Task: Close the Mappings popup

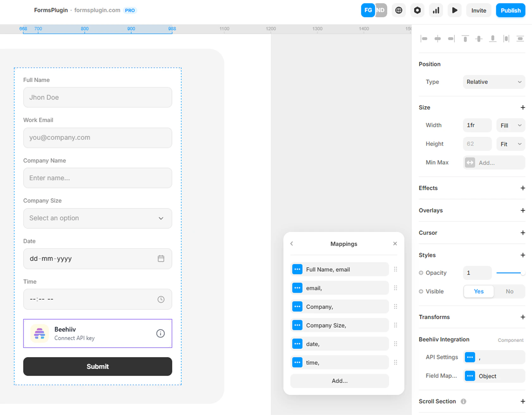Action: coord(395,243)
